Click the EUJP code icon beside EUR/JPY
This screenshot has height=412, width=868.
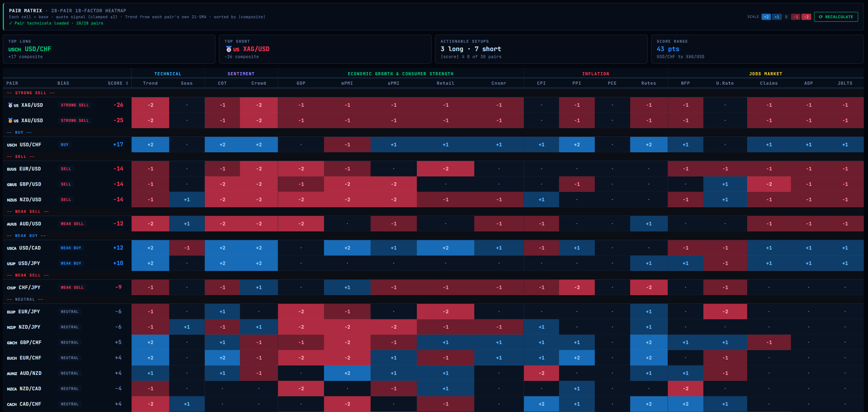pyautogui.click(x=11, y=312)
